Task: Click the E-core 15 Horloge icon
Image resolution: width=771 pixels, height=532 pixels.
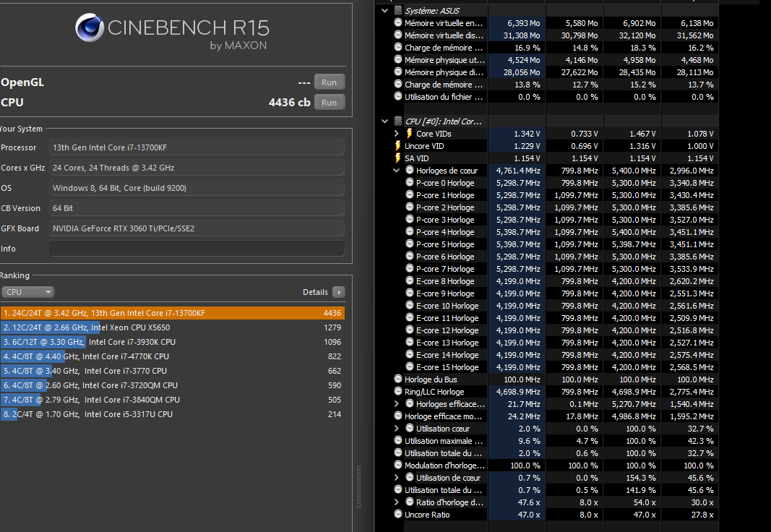Action: [410, 366]
